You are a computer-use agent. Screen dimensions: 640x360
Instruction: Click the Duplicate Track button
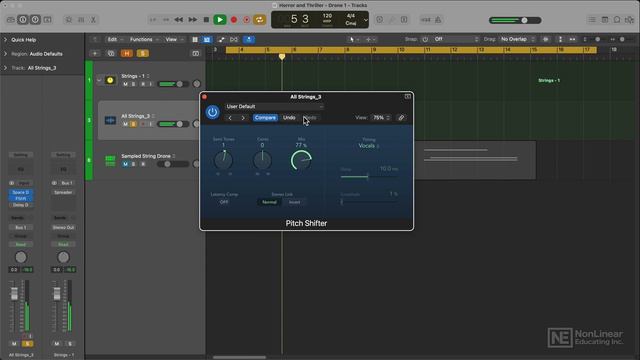[x=111, y=53]
